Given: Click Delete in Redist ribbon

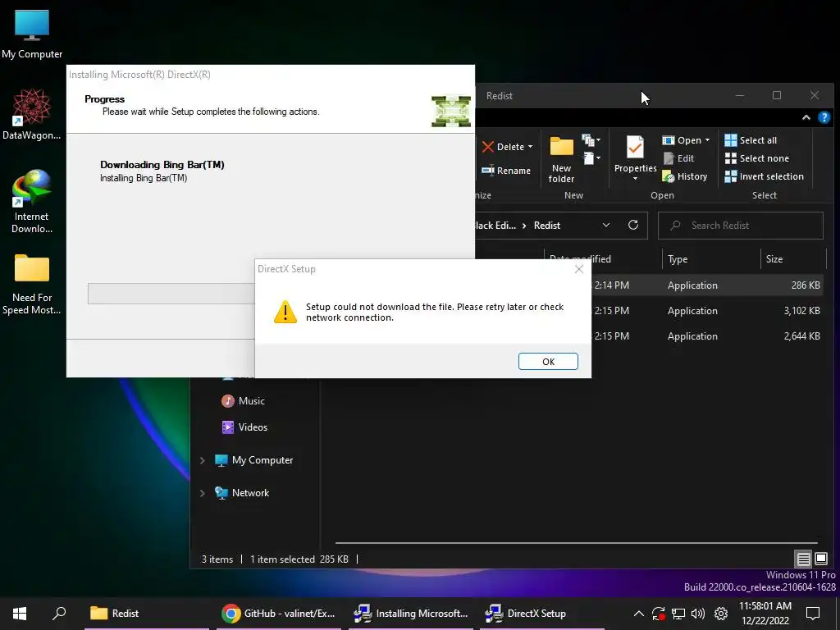Looking at the screenshot, I should 503,147.
